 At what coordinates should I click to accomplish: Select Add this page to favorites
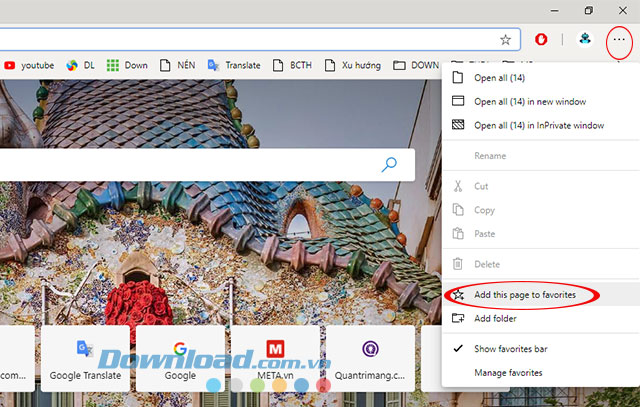pos(541,294)
